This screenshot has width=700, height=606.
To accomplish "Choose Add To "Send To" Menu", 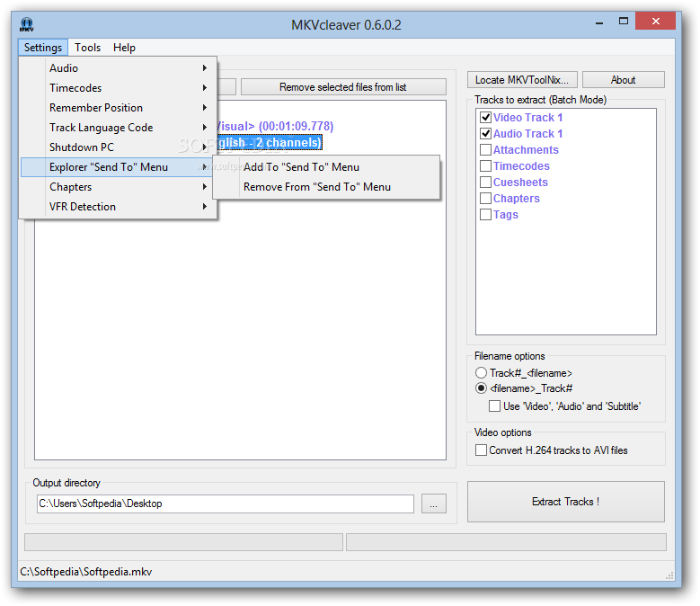I will [x=326, y=167].
